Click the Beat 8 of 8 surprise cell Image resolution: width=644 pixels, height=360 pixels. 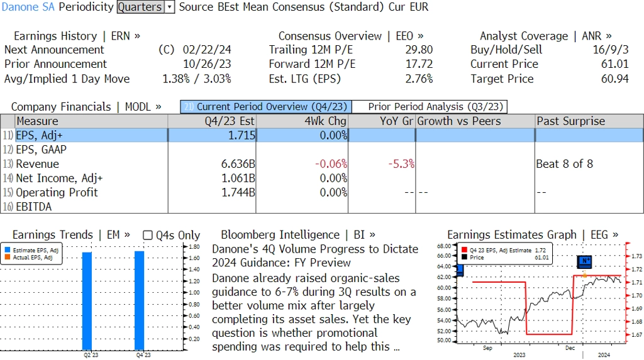point(564,164)
